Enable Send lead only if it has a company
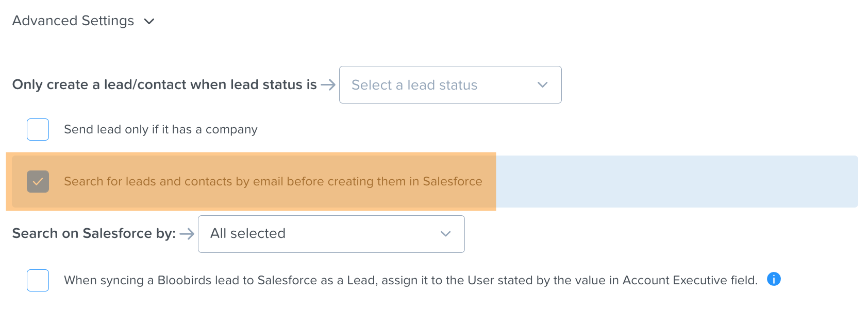This screenshot has height=326, width=868. pos(38,129)
